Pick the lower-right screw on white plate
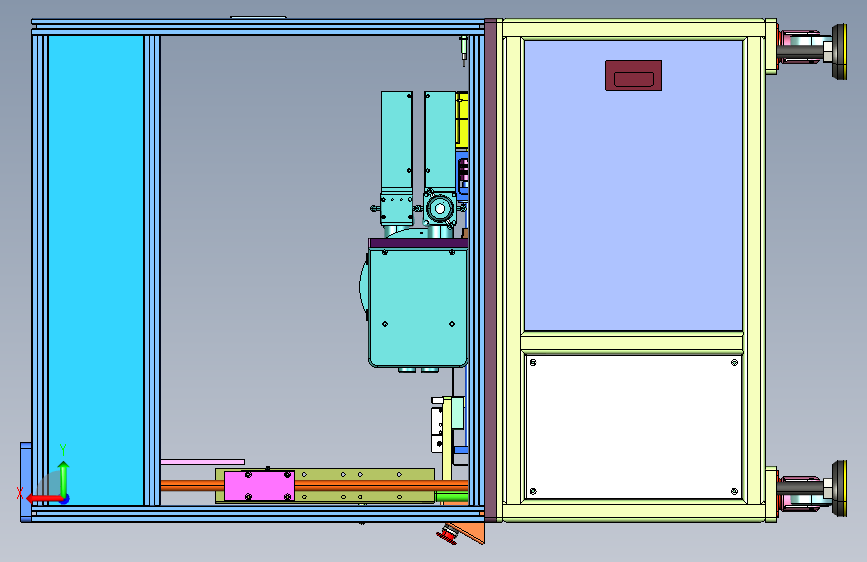The image size is (867, 562). (x=734, y=491)
